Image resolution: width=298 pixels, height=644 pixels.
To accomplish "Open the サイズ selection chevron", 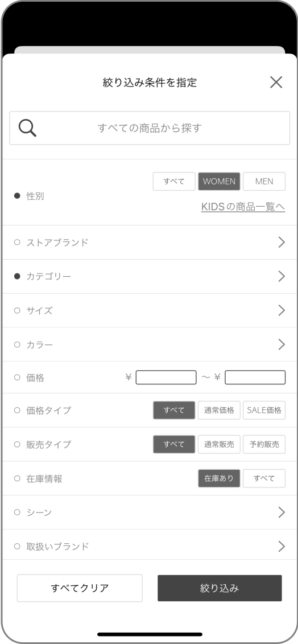I will [281, 310].
